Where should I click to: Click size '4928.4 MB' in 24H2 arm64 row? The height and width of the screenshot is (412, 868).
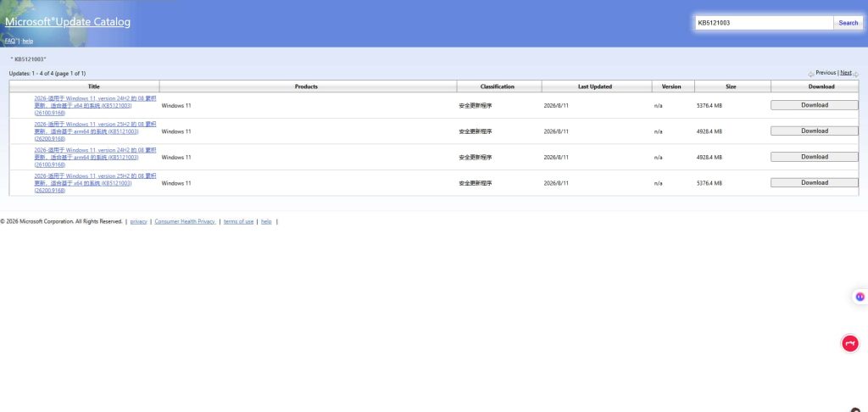tap(709, 158)
